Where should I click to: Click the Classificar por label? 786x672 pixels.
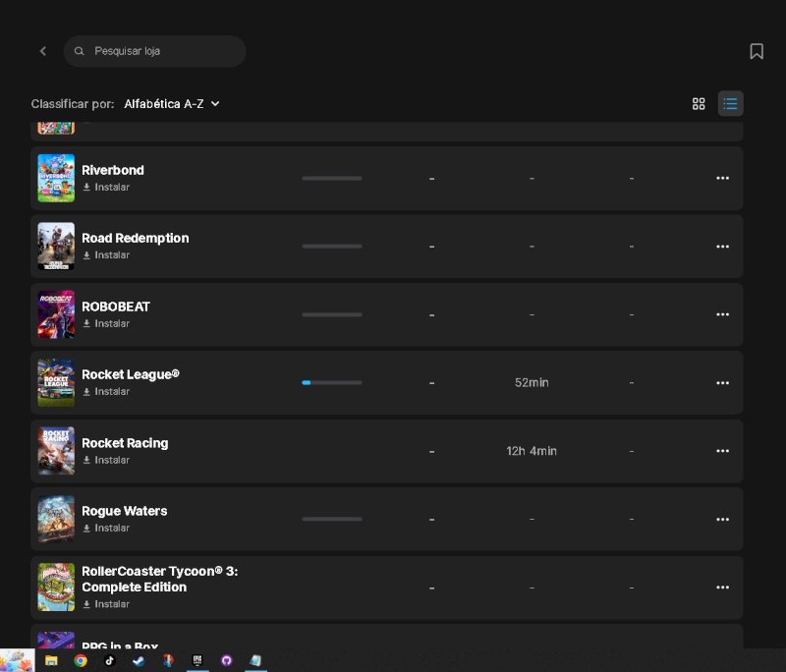click(73, 104)
